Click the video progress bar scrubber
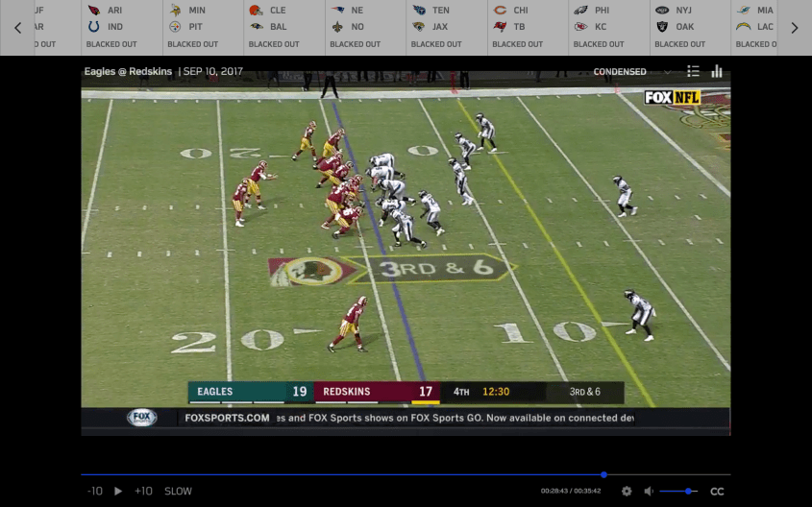This screenshot has width=812, height=507. point(603,474)
